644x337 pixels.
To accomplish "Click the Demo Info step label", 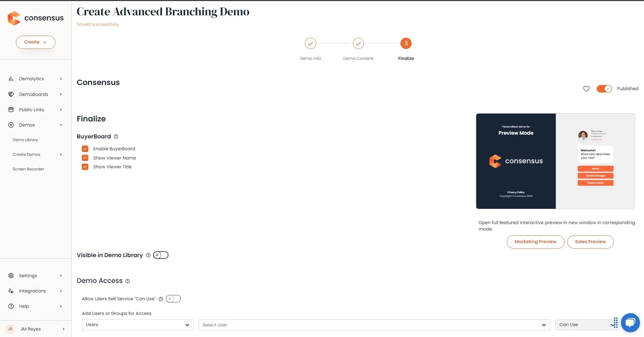I will [310, 58].
